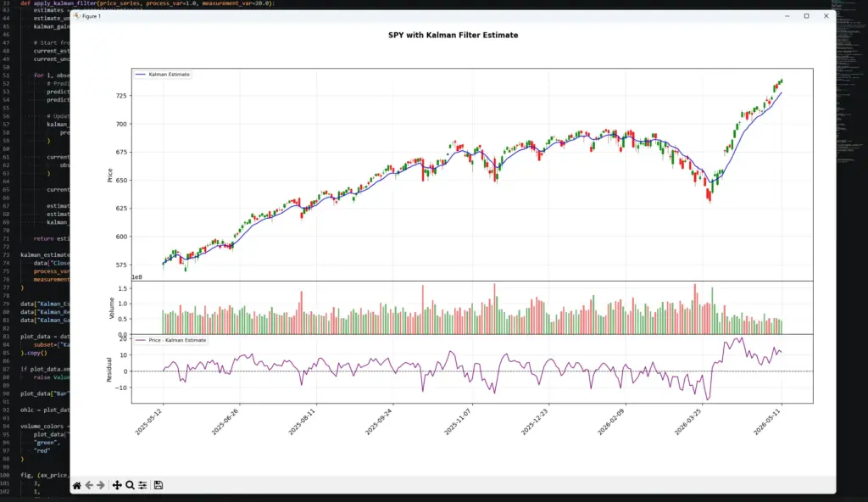This screenshot has height=502, width=868.
Task: Open the Configure subplots sliders icon
Action: [x=142, y=485]
